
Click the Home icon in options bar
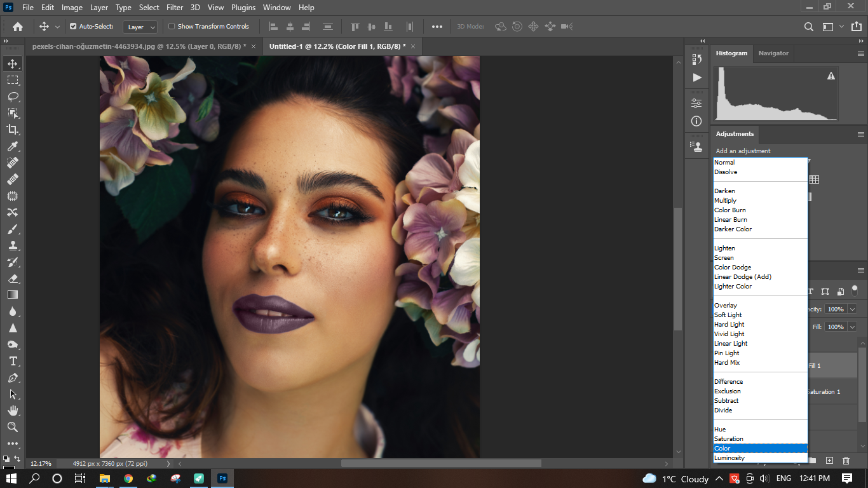click(x=18, y=27)
